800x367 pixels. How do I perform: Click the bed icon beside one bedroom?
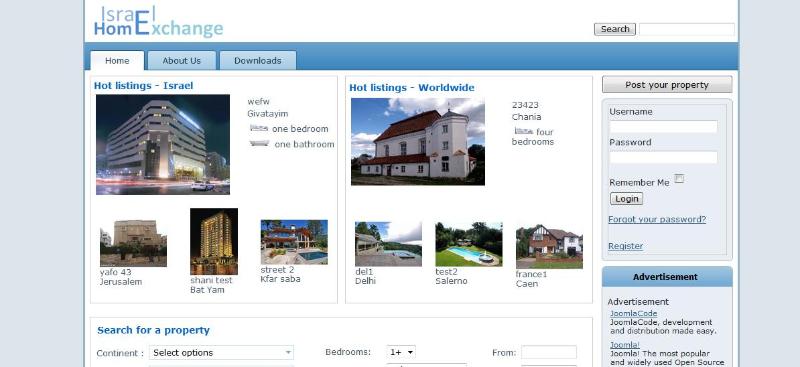[x=259, y=128]
